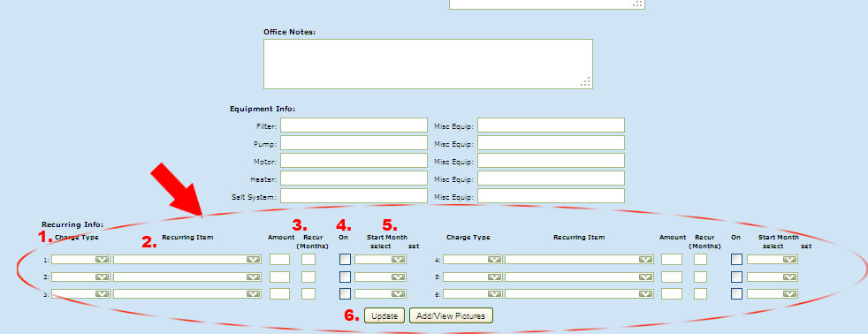Focus the Office Notes text area
868x334 pixels.
tap(428, 64)
